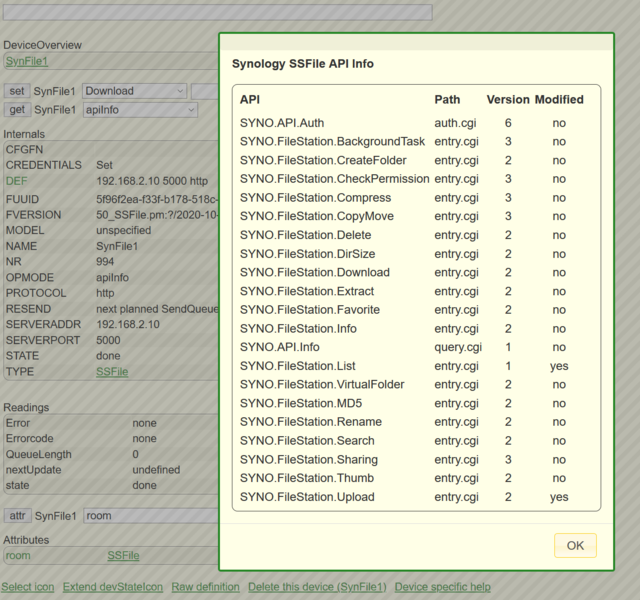640x600 pixels.
Task: Click SYNO.FileStation.Upload entry
Action: point(307,496)
